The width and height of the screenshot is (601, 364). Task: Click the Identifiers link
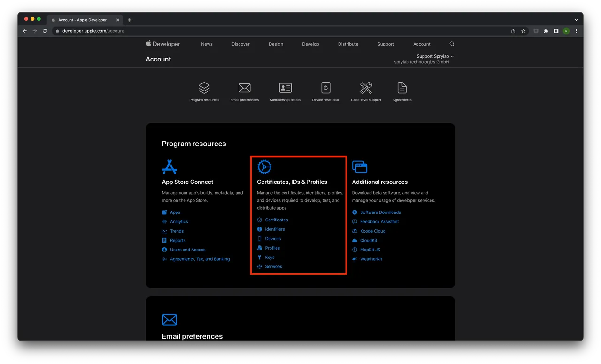click(275, 229)
